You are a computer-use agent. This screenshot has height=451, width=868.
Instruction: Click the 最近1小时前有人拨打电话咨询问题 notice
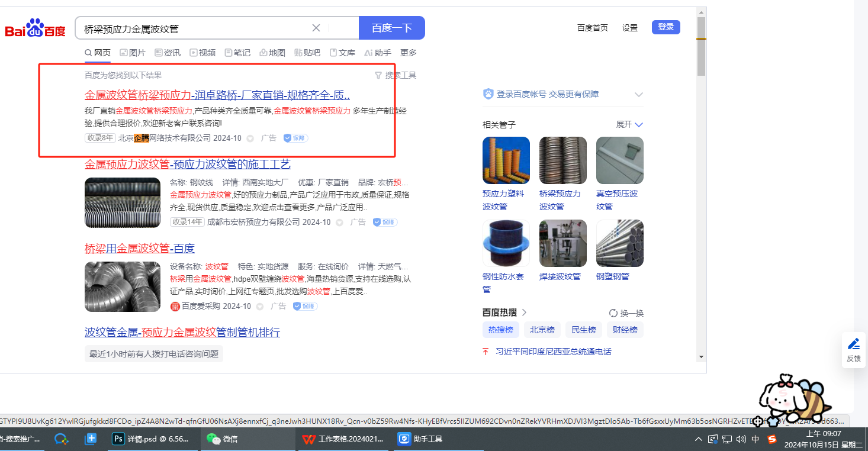pos(154,354)
